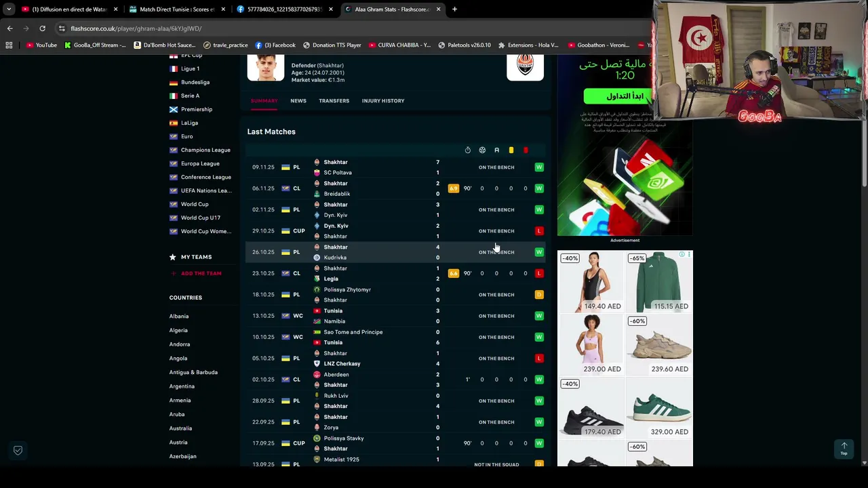Image resolution: width=868 pixels, height=488 pixels.
Task: Open the Europa League link
Action: coord(200,163)
